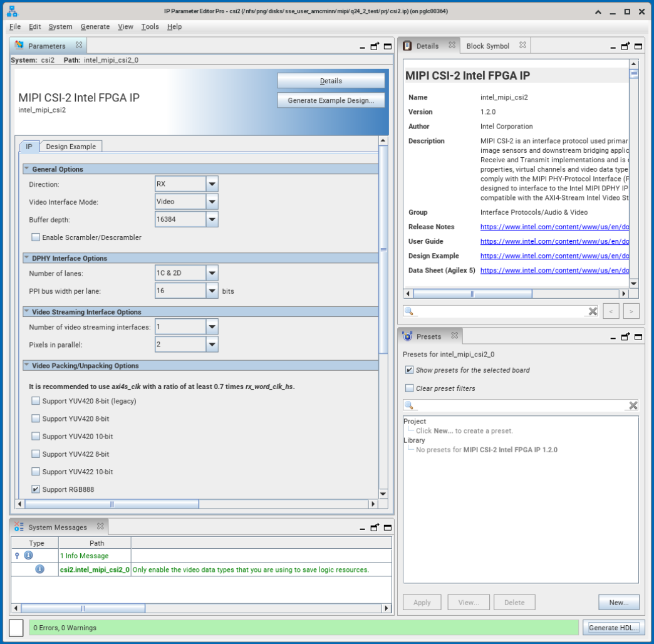654x644 pixels.
Task: Close the Parameters tab using its X icon
Action: [x=79, y=45]
